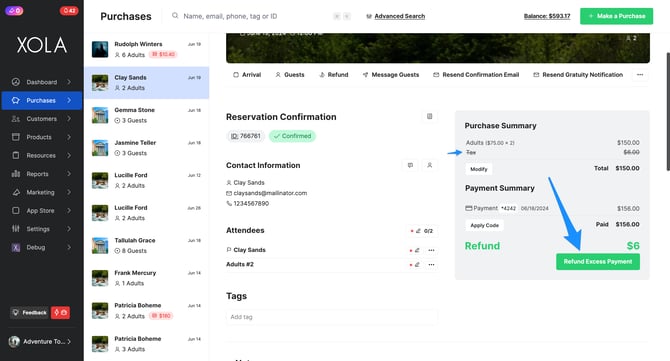Click the payment card icon
Image resolution: width=670 pixels, height=361 pixels.
coord(469,208)
